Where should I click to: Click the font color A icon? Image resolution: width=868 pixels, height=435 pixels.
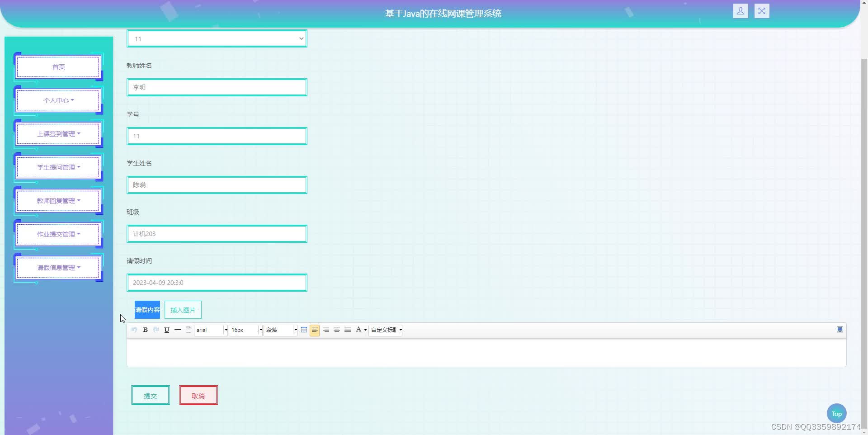tap(359, 330)
